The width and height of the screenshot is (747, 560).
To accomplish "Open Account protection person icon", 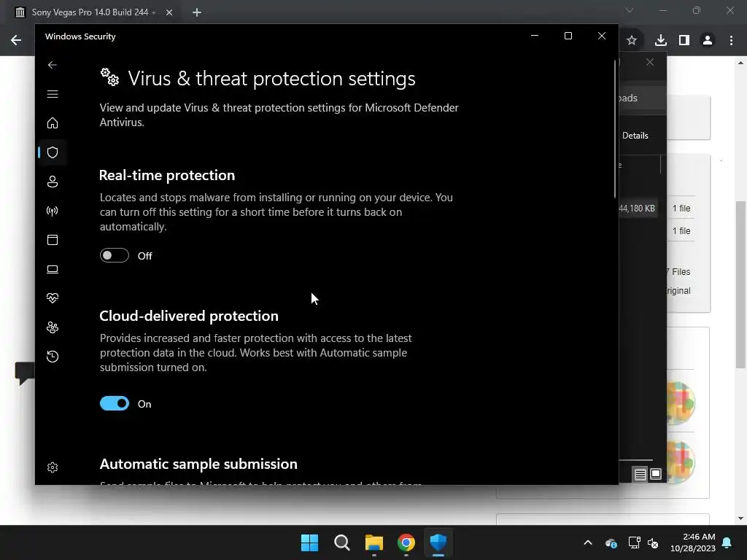I will (53, 182).
